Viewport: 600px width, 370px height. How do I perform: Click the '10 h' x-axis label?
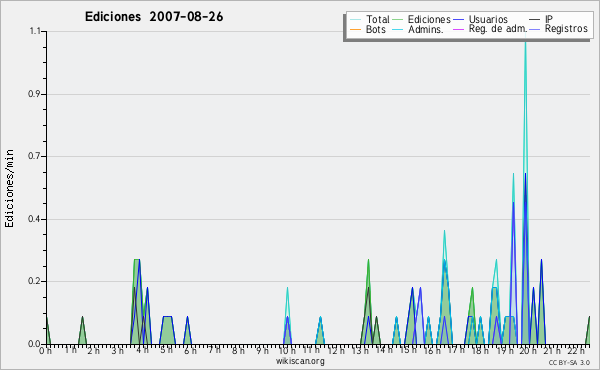click(287, 350)
